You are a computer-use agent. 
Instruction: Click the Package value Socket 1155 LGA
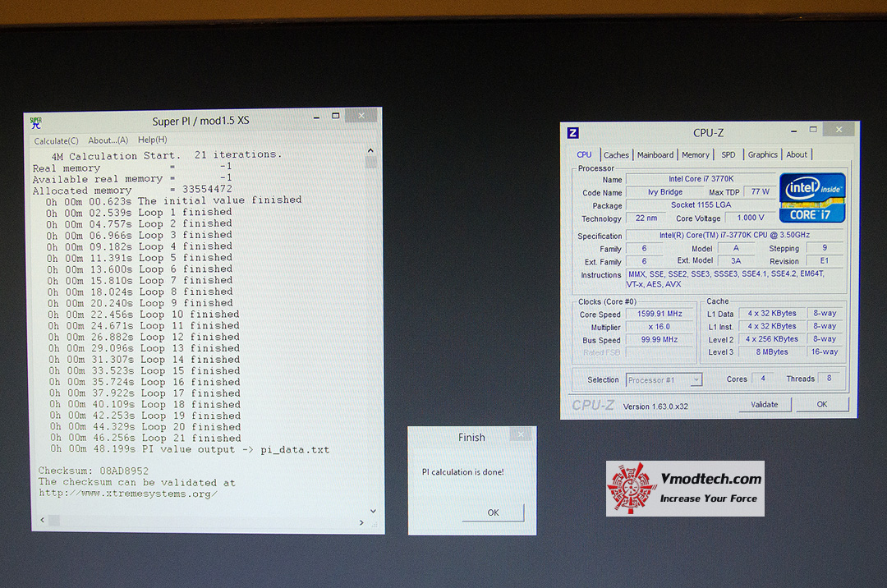(701, 205)
